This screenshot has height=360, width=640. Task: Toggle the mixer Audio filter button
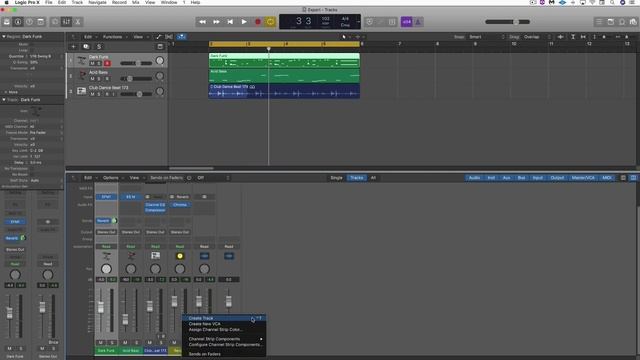click(x=474, y=178)
